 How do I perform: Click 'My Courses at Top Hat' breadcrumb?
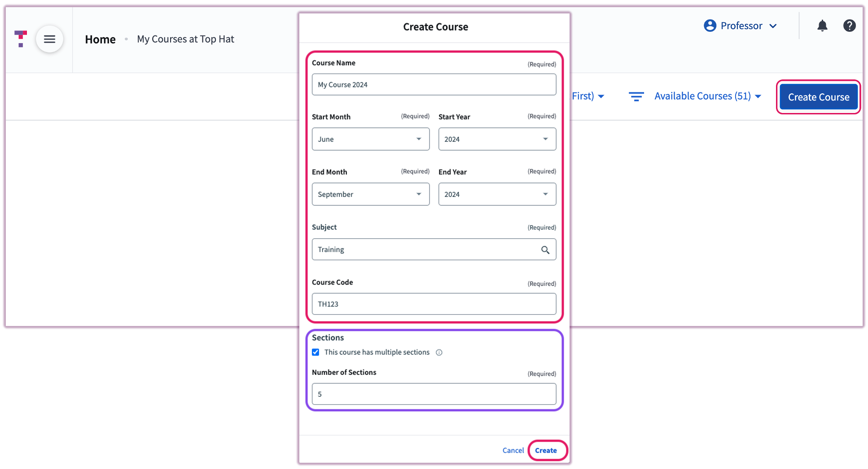click(x=185, y=39)
